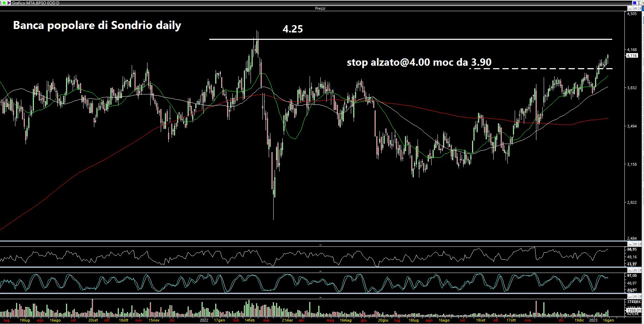
Task: Maximize the Prezzi price panel
Action: tap(635, 8)
